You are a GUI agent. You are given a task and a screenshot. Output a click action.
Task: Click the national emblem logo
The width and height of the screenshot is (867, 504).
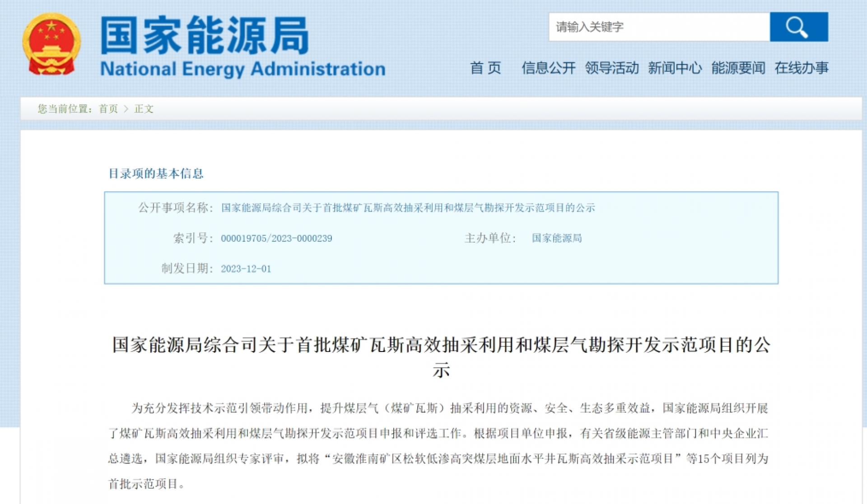[x=52, y=44]
